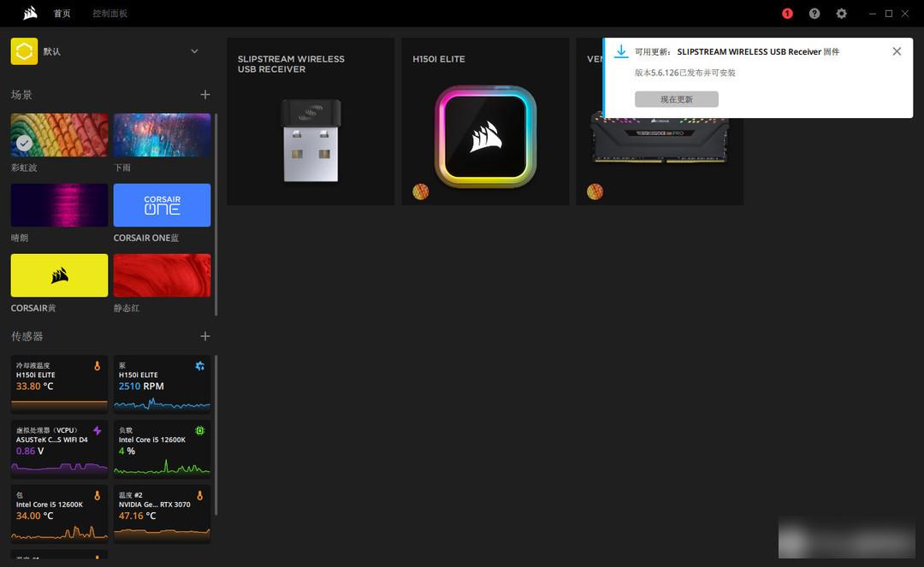
Task: Expand the 默认 profile dropdown chevron
Action: [x=194, y=51]
